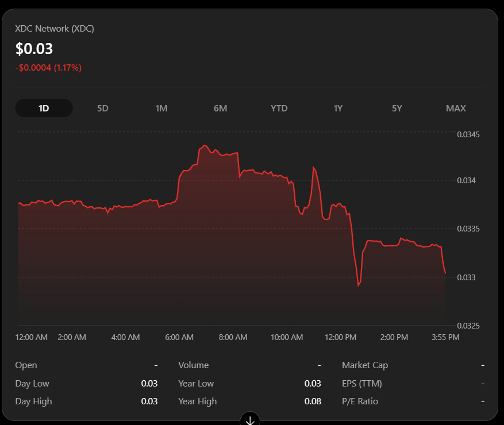Click the Year Low value 0.03

point(313,384)
